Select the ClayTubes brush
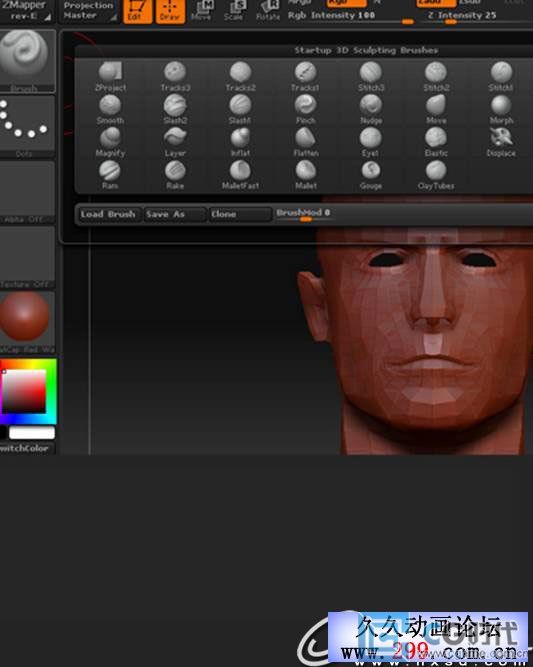 pos(436,175)
